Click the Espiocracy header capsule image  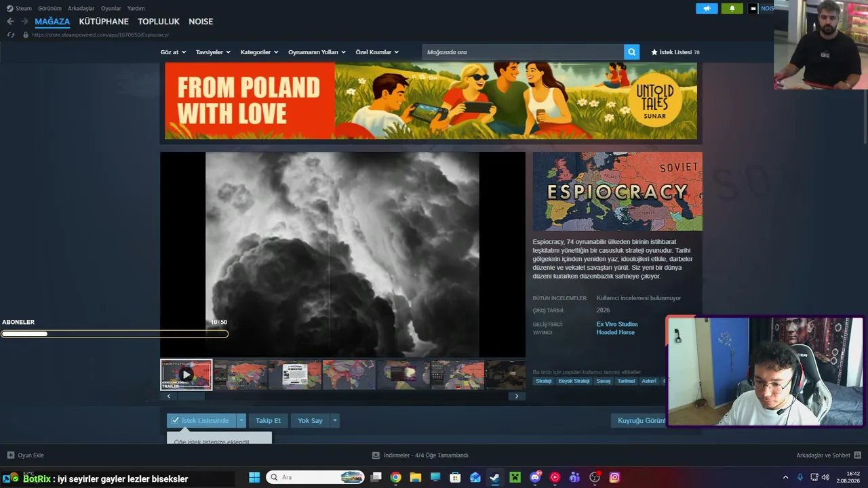click(617, 191)
